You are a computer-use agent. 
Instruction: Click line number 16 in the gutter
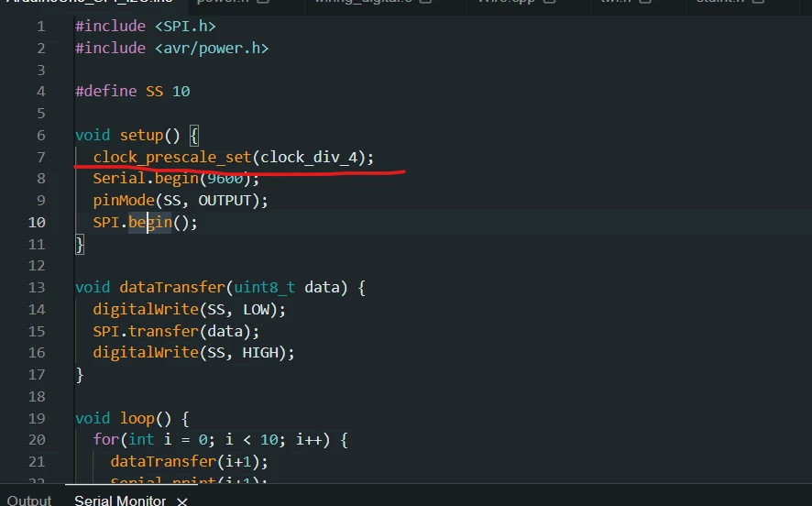pos(37,353)
